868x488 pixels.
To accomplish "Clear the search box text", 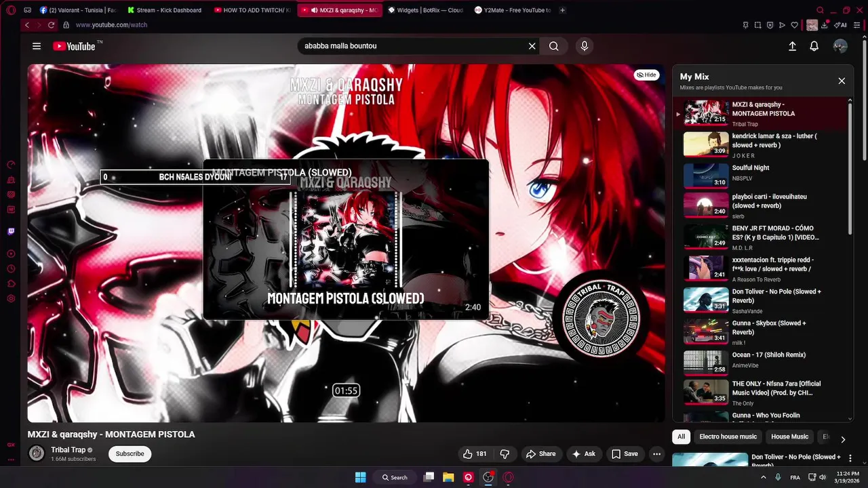I will coord(532,46).
